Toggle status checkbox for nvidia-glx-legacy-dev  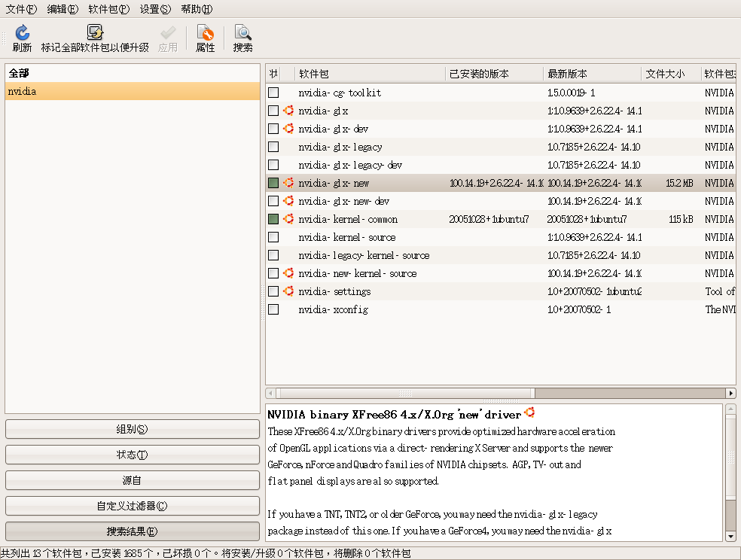(273, 165)
